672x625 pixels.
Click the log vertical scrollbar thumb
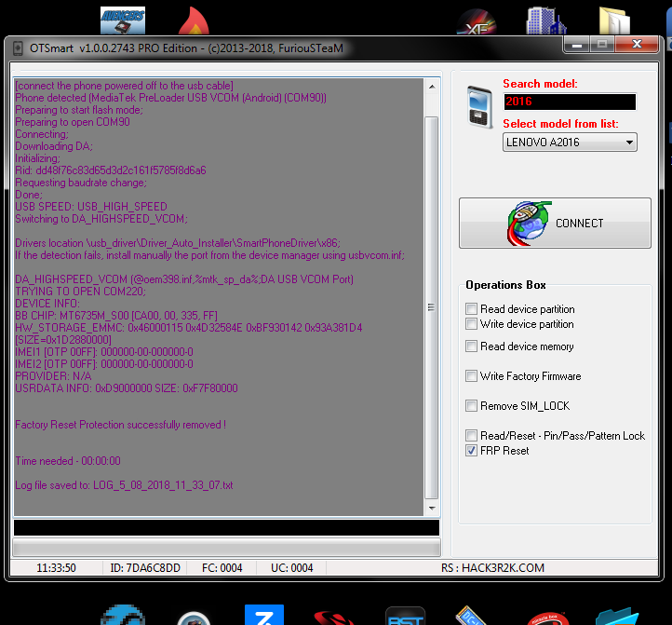pos(432,307)
